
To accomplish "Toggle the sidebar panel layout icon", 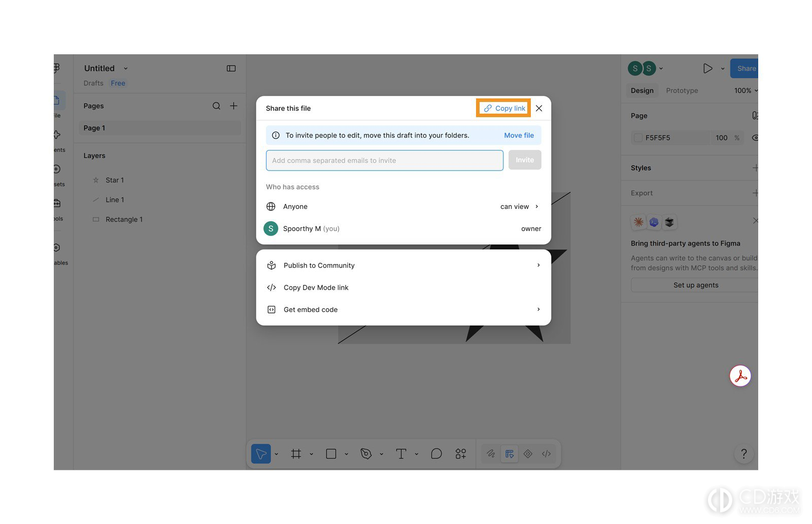I will pyautogui.click(x=231, y=68).
